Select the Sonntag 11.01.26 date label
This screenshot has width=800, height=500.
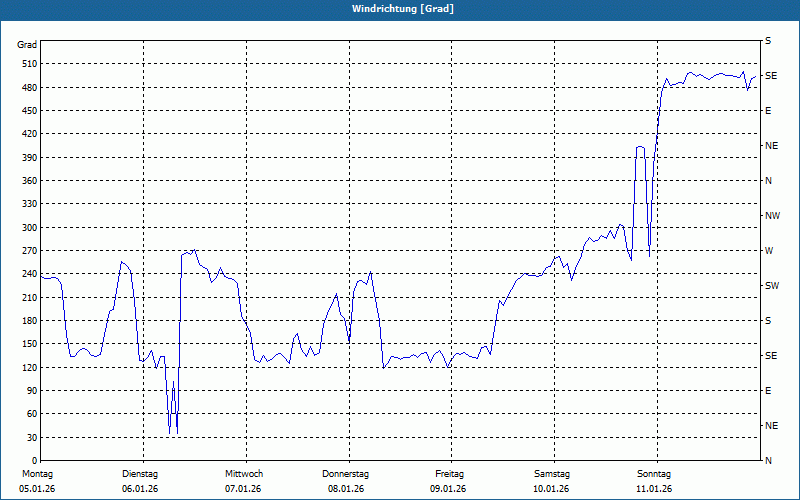tap(654, 481)
